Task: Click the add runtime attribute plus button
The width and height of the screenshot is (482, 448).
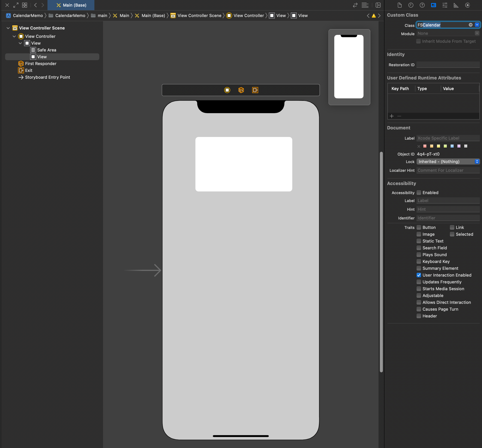Action: [x=392, y=116]
